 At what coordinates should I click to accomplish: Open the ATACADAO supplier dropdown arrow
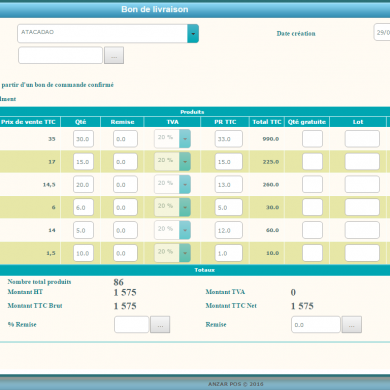coord(193,33)
